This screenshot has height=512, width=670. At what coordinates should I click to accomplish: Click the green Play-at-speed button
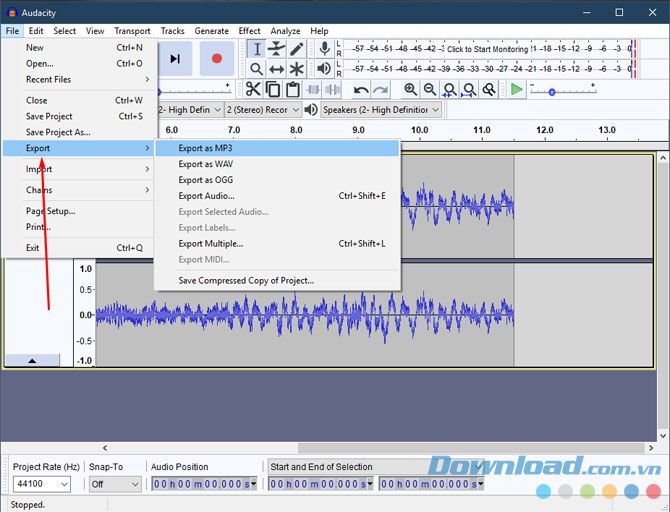pyautogui.click(x=517, y=89)
